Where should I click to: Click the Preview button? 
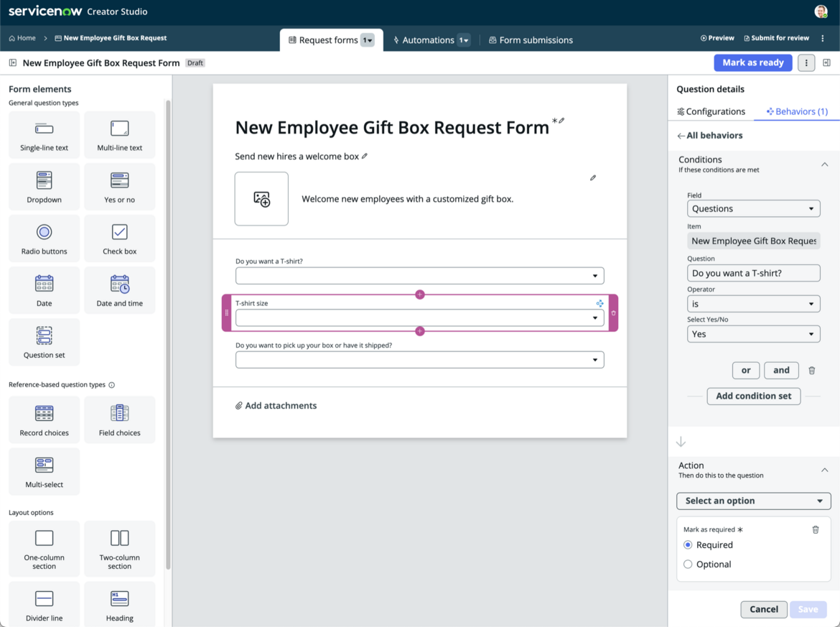717,38
